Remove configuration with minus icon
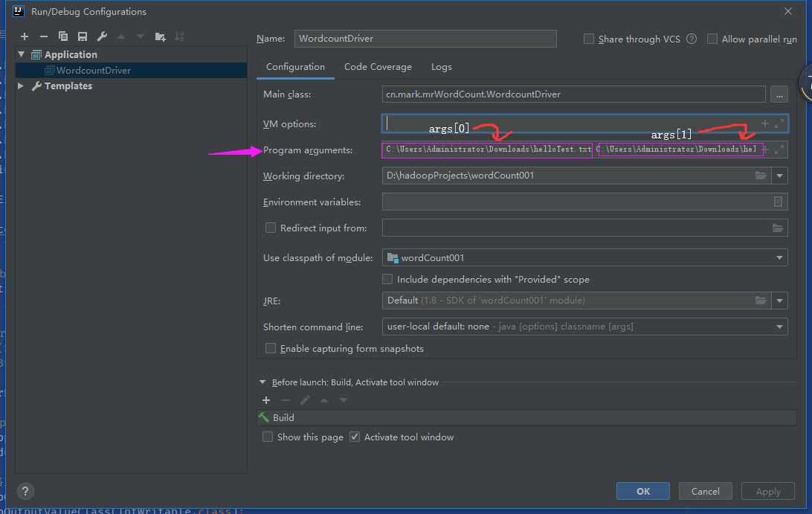This screenshot has height=514, width=812. pos(43,36)
